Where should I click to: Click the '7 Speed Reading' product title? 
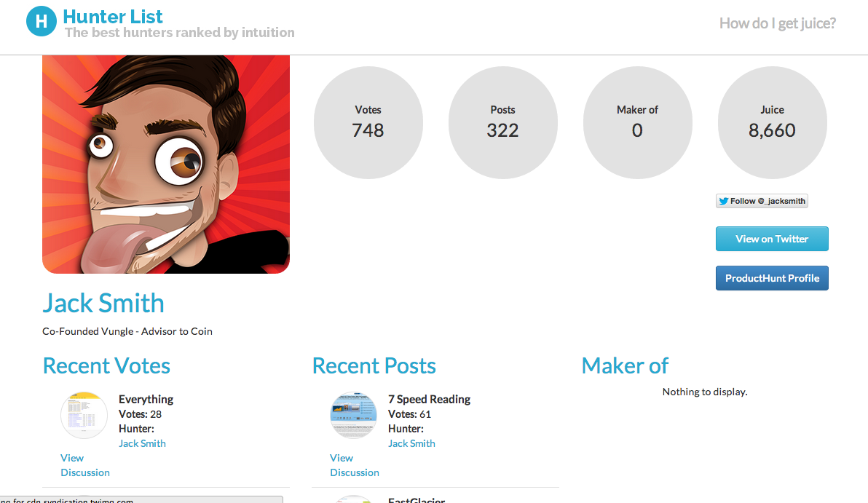(429, 399)
